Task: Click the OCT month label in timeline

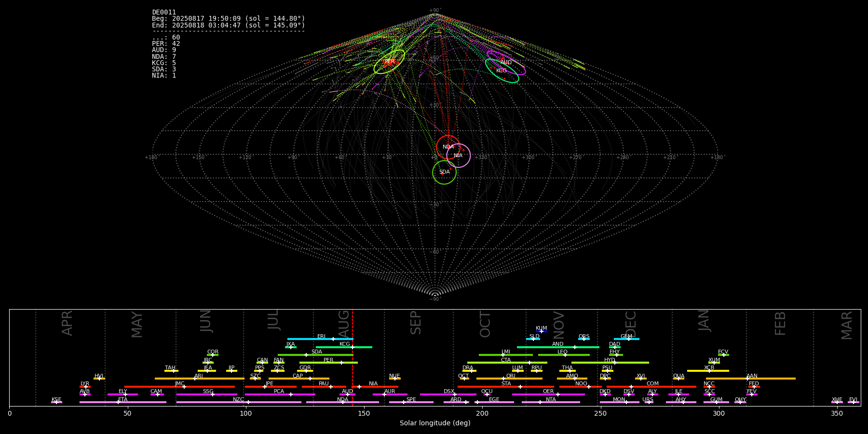Action: click(485, 324)
